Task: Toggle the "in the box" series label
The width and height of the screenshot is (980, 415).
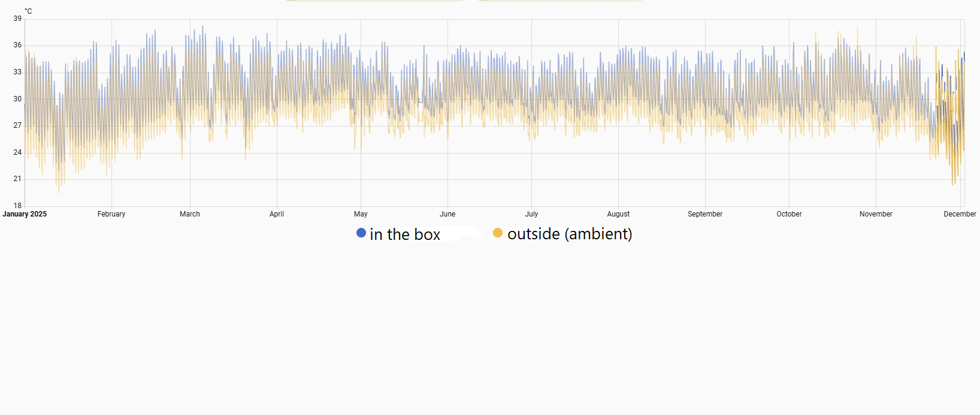Action: coord(405,234)
